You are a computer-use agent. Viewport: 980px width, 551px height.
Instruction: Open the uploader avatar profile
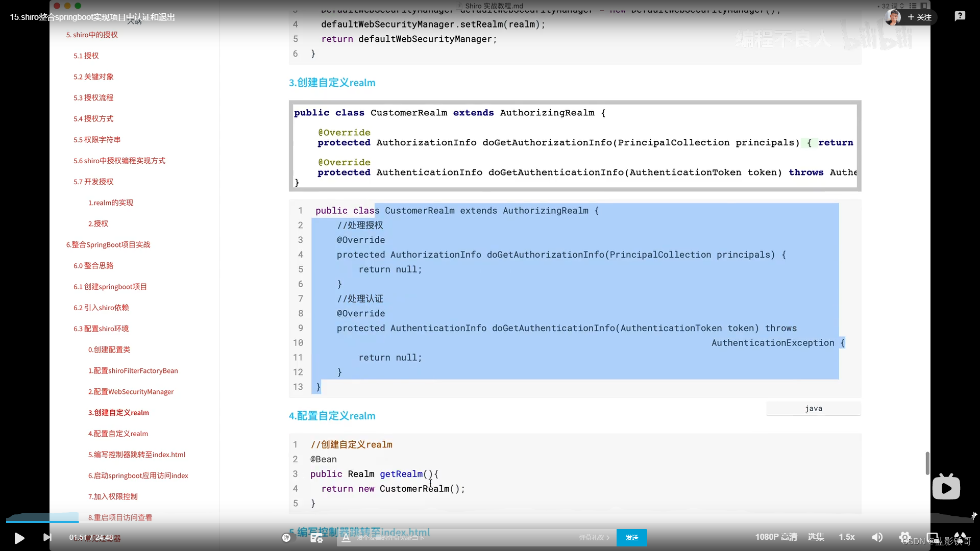click(x=893, y=17)
